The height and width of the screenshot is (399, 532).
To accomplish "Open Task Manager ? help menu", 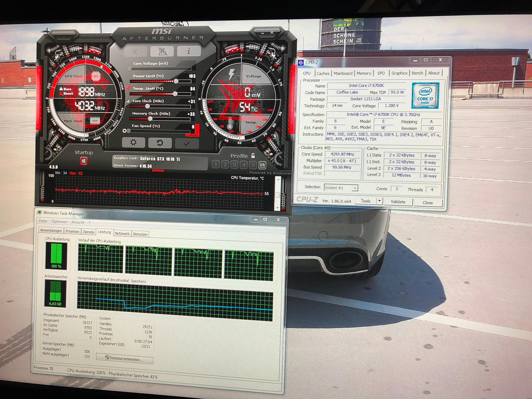I will click(89, 223).
